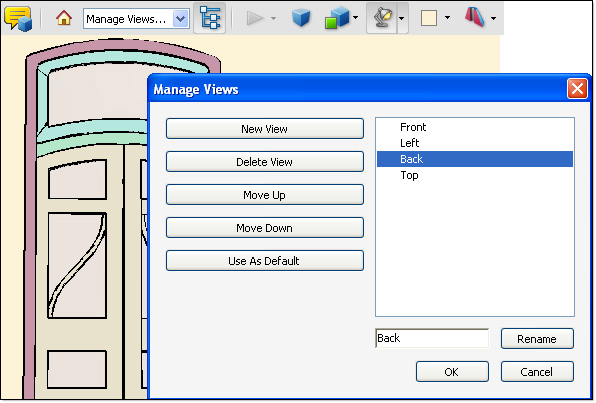This screenshot has height=403, width=596.
Task: Click the Use As Default button
Action: click(265, 261)
